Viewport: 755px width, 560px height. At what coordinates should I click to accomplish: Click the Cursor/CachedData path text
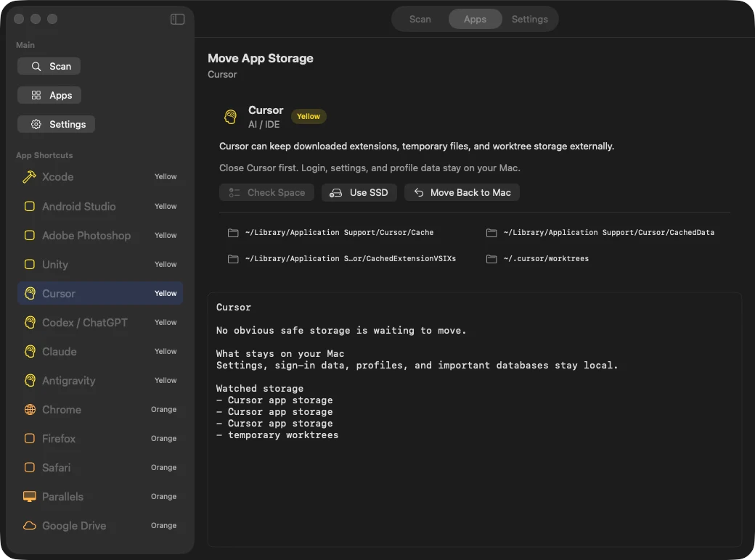608,232
